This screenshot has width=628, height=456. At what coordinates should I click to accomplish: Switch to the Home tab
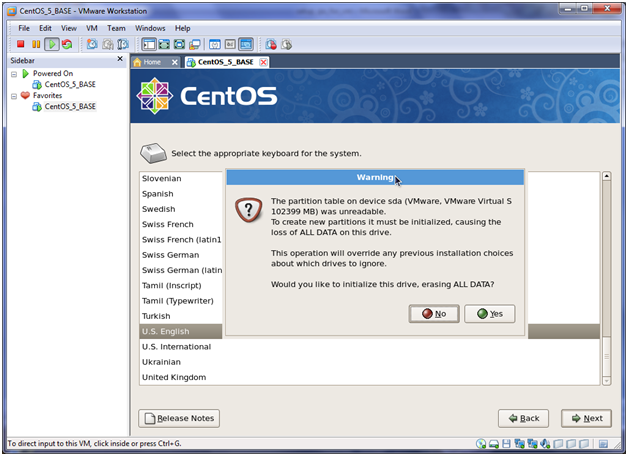pos(152,62)
